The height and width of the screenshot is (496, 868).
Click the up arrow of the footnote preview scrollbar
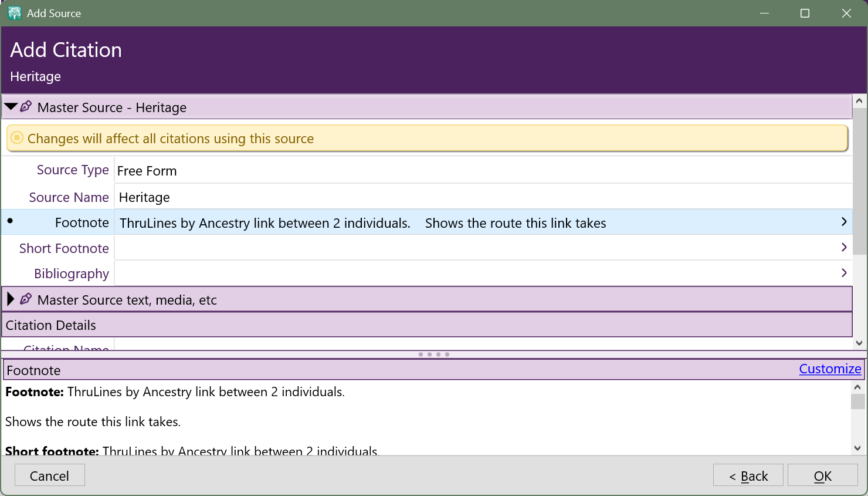click(857, 387)
